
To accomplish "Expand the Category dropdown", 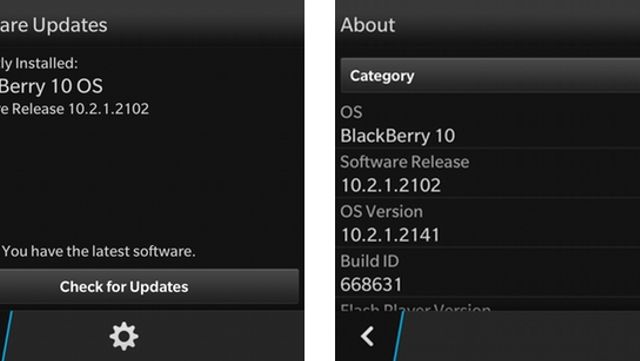I will [490, 76].
